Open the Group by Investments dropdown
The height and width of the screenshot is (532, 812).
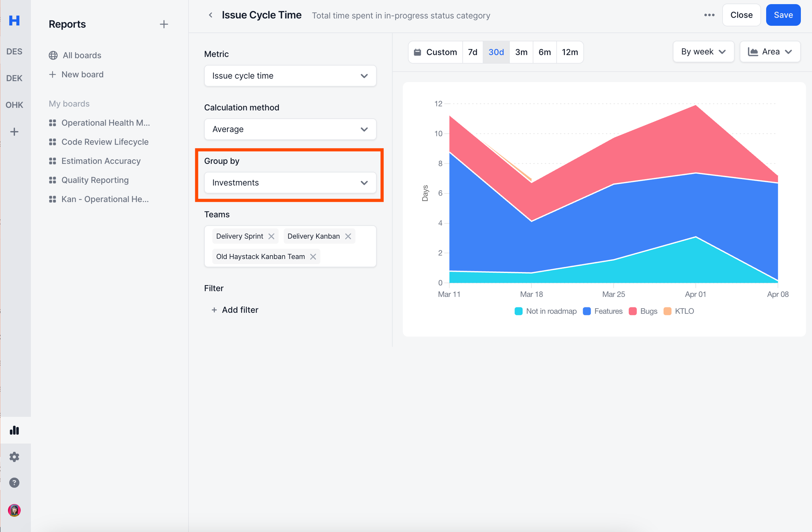pyautogui.click(x=290, y=183)
